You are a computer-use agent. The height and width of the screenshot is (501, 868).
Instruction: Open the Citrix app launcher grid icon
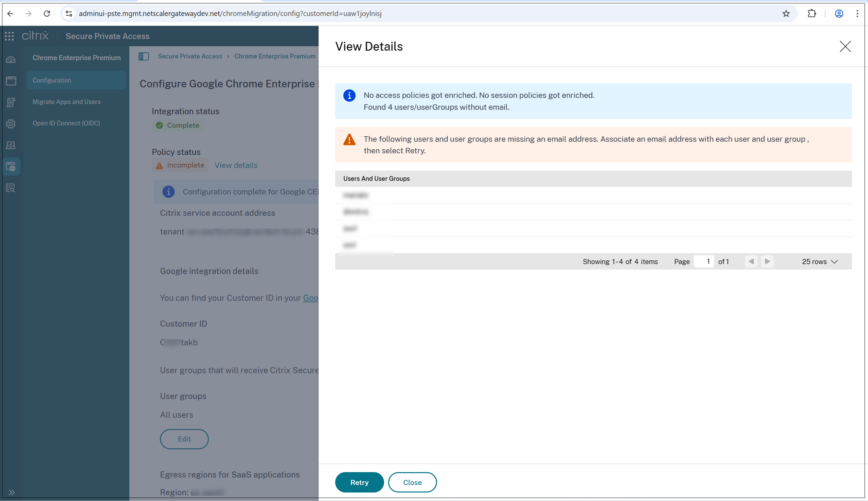(x=9, y=36)
